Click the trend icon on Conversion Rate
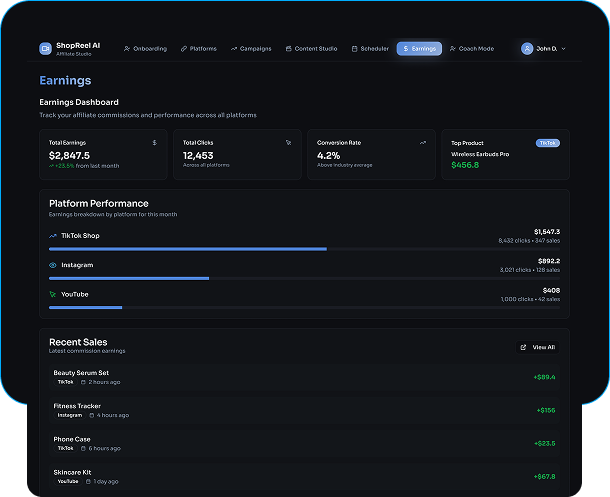 (x=422, y=143)
